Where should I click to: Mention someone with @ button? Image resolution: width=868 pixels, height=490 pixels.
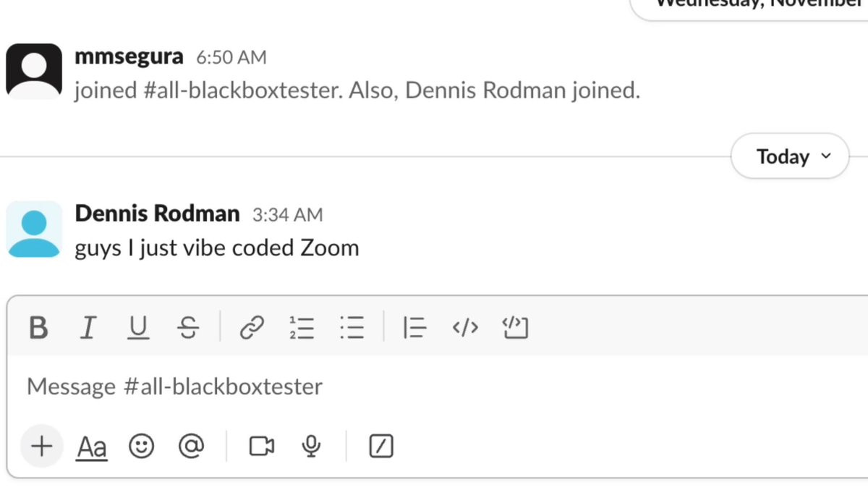(x=191, y=447)
